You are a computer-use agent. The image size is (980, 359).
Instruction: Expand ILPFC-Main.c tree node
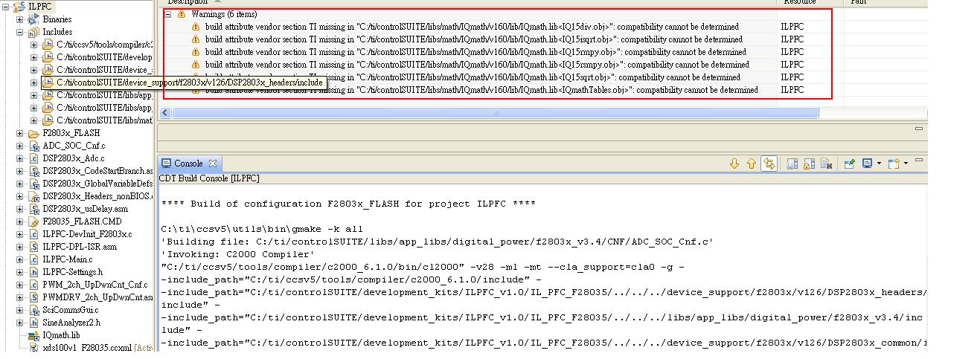[20, 259]
